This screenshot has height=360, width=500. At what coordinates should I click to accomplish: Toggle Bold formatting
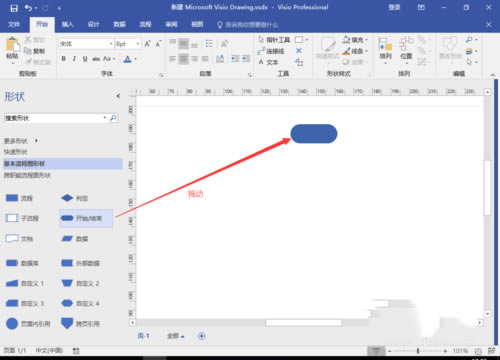pos(64,59)
